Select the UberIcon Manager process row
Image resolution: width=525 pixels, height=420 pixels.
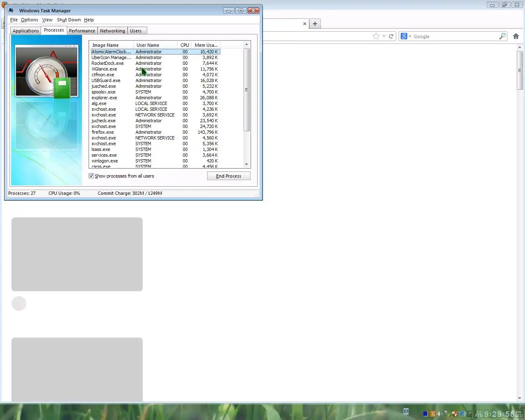pos(155,57)
